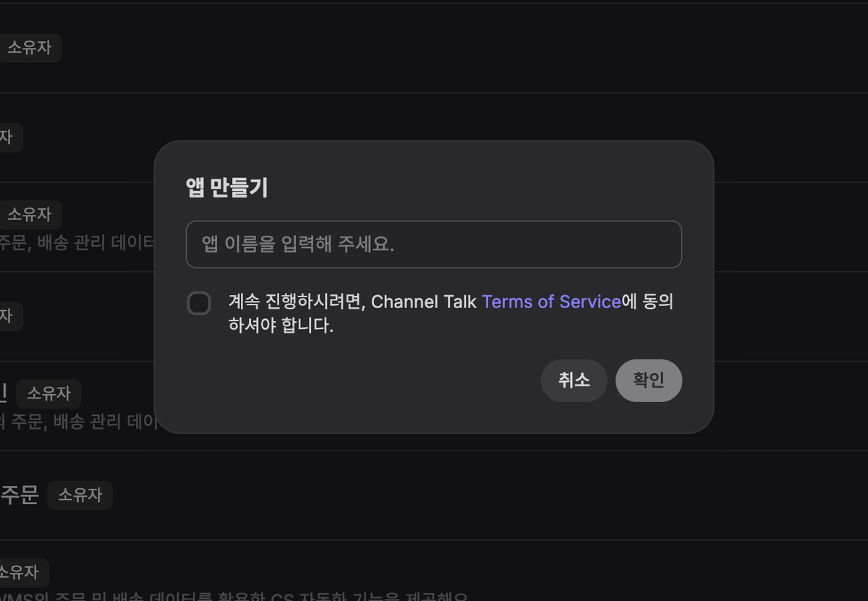Click the topmost 소유자 badge in list
The height and width of the screenshot is (601, 868).
(x=29, y=48)
